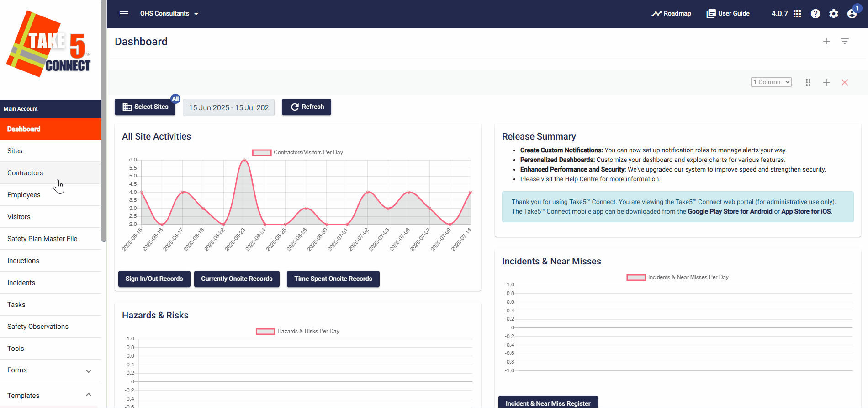Open Sign In/Out Records
This screenshot has height=408, width=868.
coord(154,279)
